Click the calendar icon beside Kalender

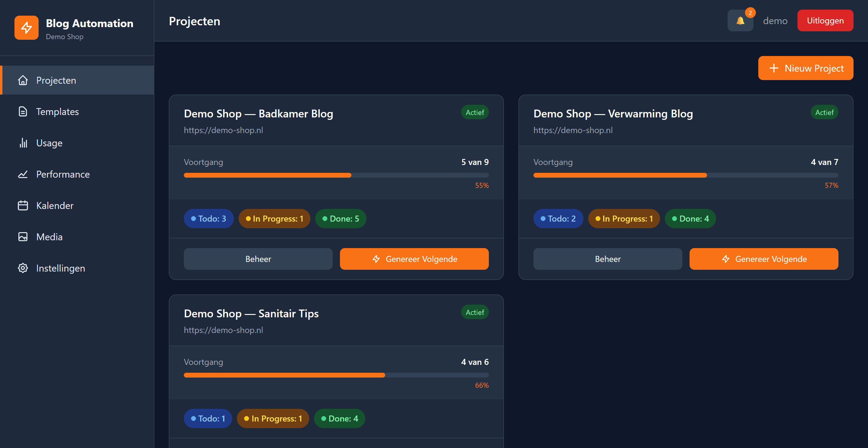tap(23, 205)
